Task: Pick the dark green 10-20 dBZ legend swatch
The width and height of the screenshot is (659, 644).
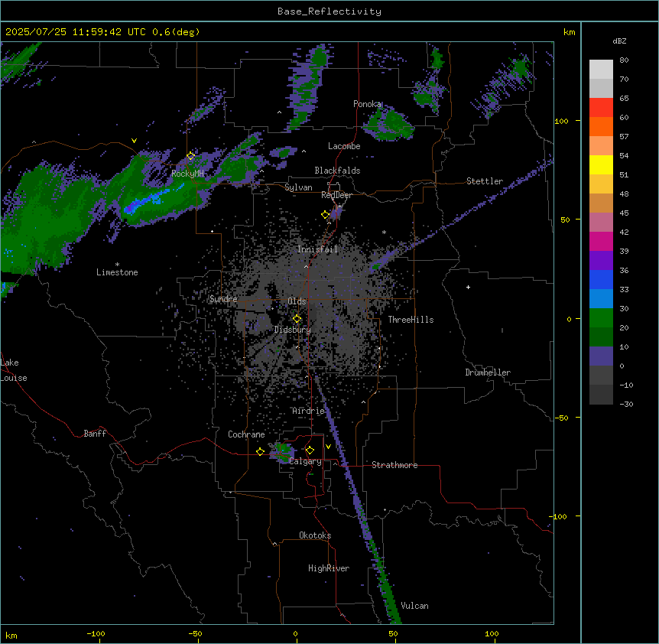Action: pos(601,337)
